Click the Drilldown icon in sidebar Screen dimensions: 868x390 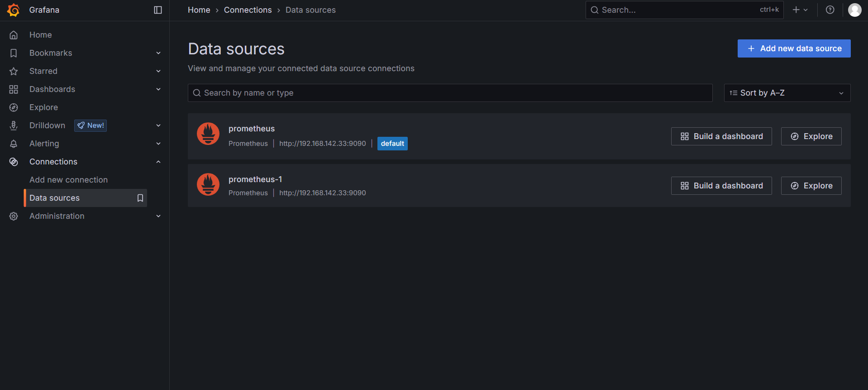pyautogui.click(x=14, y=125)
